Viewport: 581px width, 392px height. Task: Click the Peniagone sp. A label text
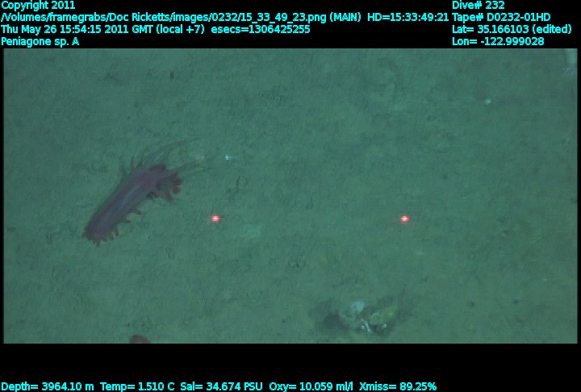pyautogui.click(x=40, y=41)
